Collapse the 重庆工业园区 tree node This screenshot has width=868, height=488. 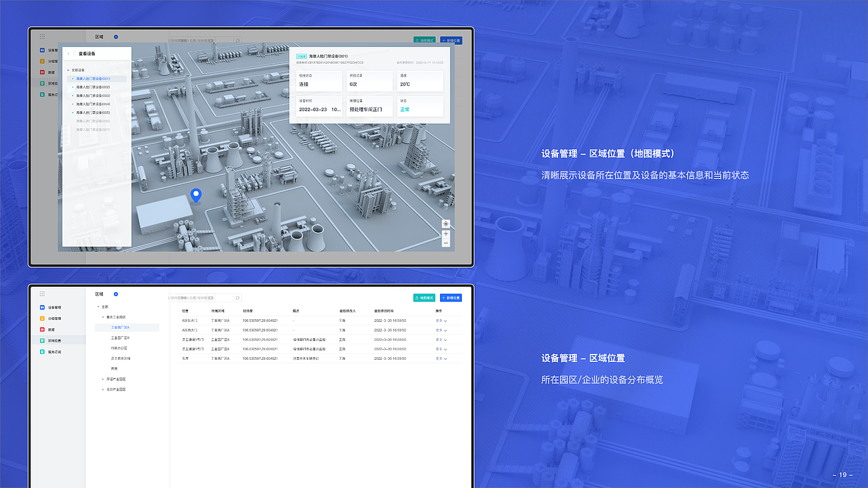(103, 317)
